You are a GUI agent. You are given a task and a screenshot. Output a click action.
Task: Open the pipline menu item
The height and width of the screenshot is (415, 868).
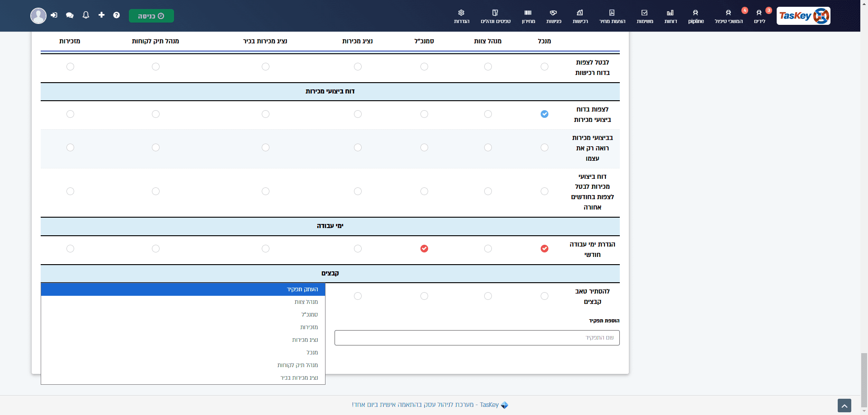696,16
